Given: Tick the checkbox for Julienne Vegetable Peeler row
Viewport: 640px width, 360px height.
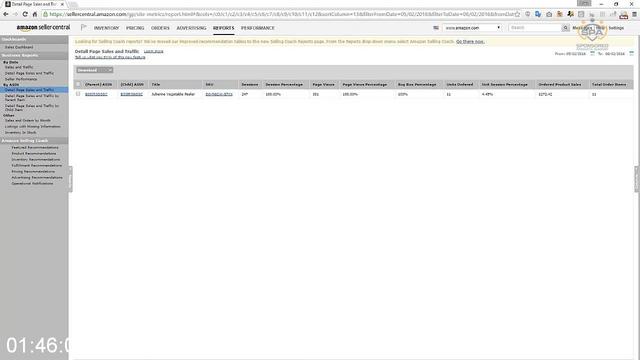Looking at the screenshot, I should pos(78,94).
